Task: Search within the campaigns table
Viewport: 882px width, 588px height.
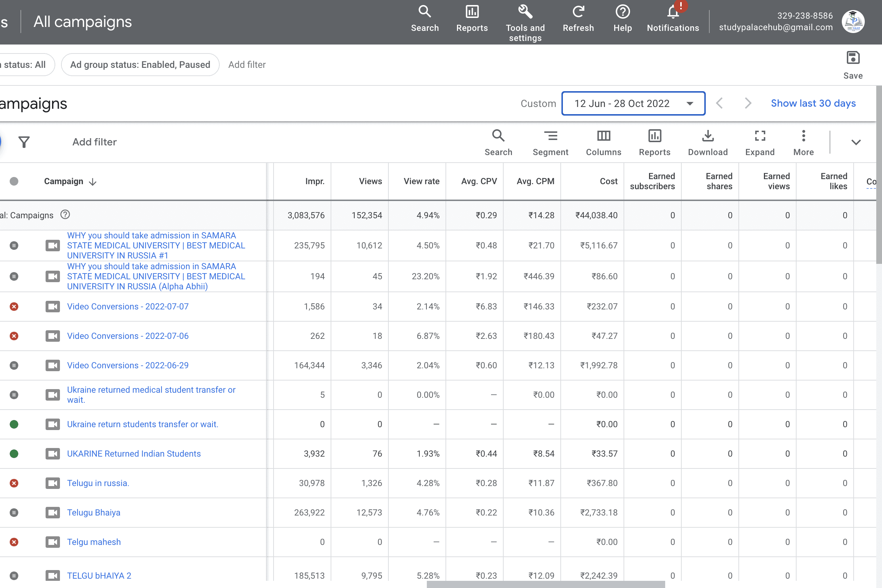Action: pos(498,143)
